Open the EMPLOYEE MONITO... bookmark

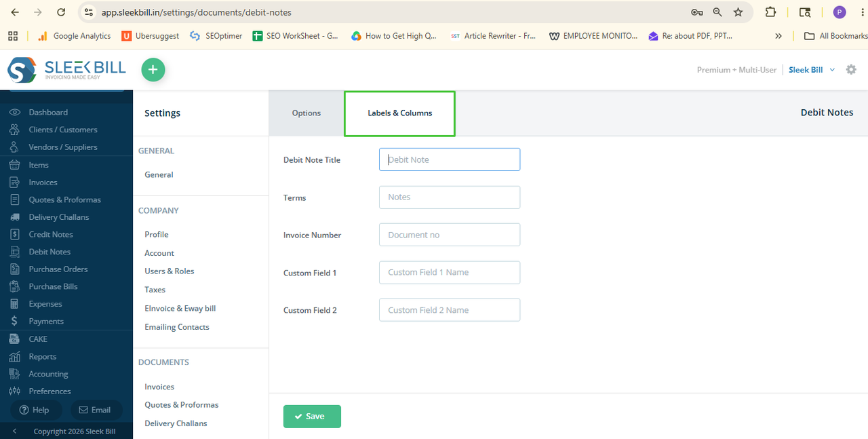point(593,36)
